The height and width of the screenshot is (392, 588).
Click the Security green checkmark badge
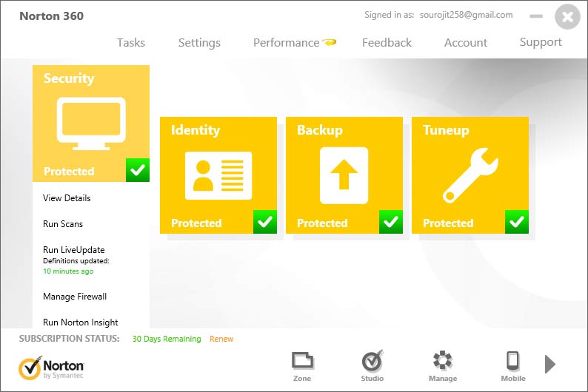(138, 170)
